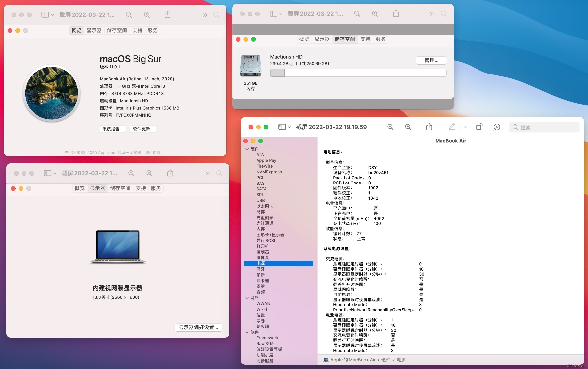Click the annotate circle-A toolbar icon
This screenshot has width=588, height=369.
coord(497,127)
